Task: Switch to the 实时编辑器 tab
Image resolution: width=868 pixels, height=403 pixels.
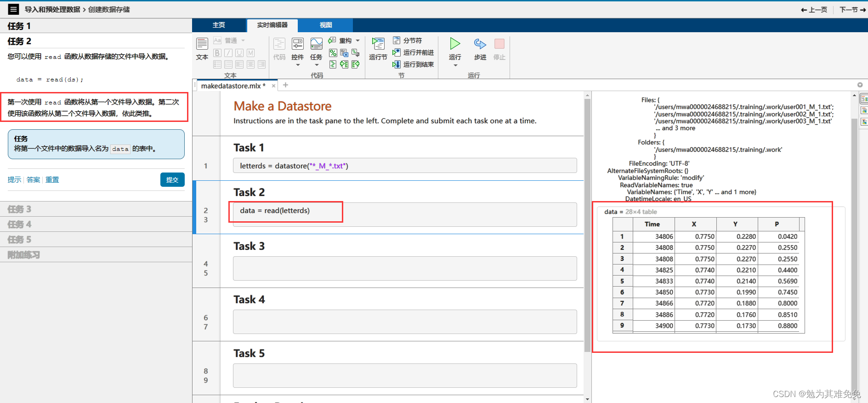Action: click(272, 25)
